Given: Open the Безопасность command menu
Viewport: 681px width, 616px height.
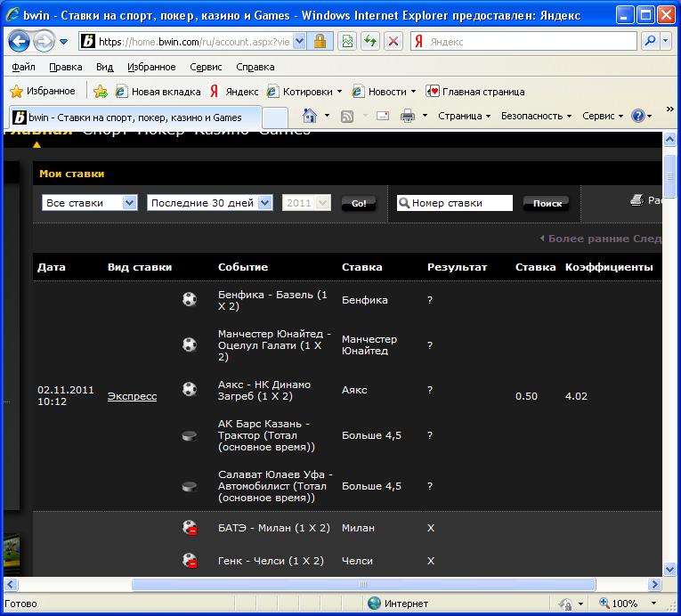Looking at the screenshot, I should [536, 116].
